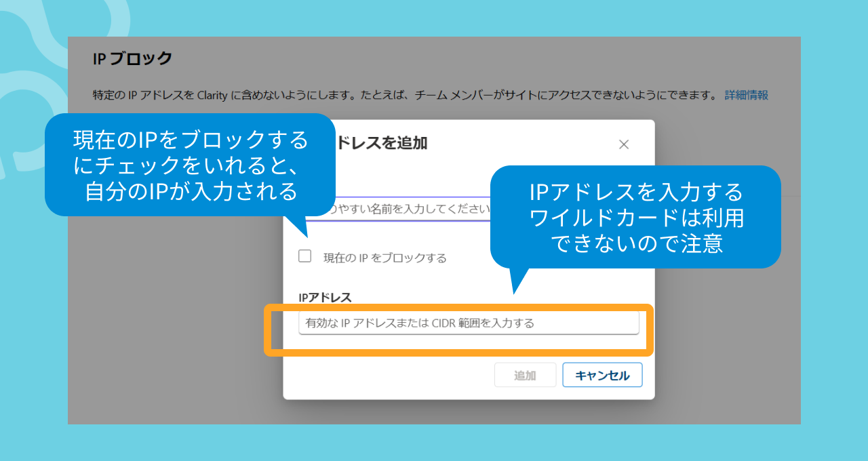Click the IPアドレス field label
Screen dimensions: 868x461
[x=325, y=297]
